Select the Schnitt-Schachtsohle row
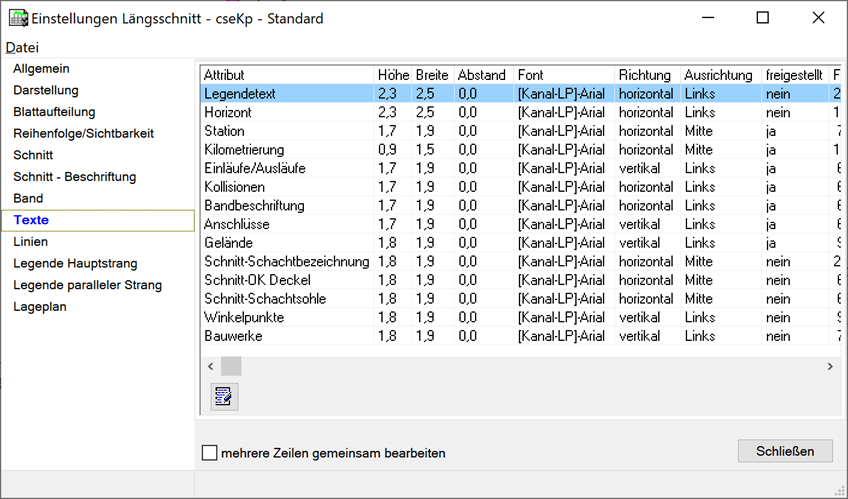Screen dimensions: 848x499 point(260,299)
